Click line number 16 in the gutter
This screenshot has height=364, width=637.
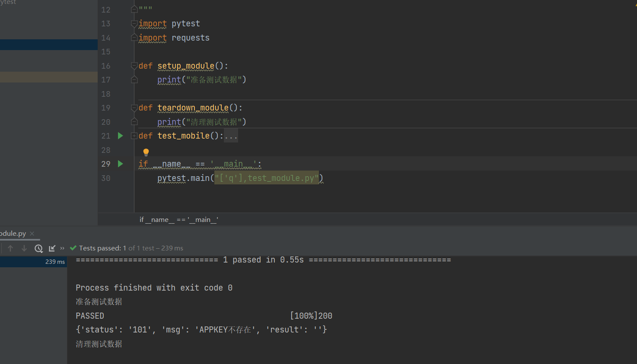[x=106, y=66]
